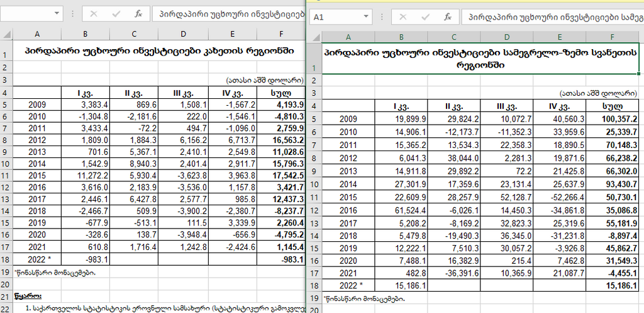Image resolution: width=644 pixels, height=313 pixels.
Task: Click Cancel (X) icon in left window formula bar
Action: tap(94, 14)
